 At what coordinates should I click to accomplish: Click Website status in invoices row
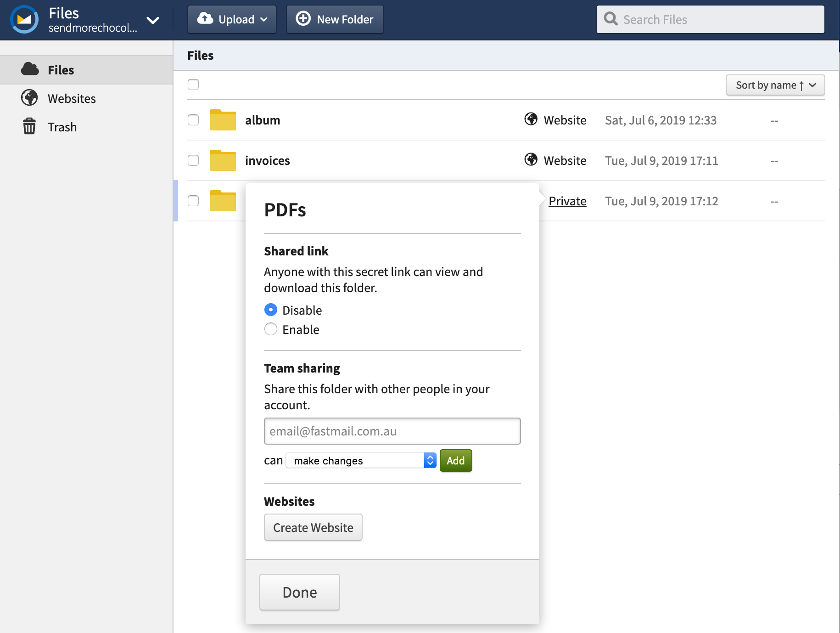[x=565, y=161]
